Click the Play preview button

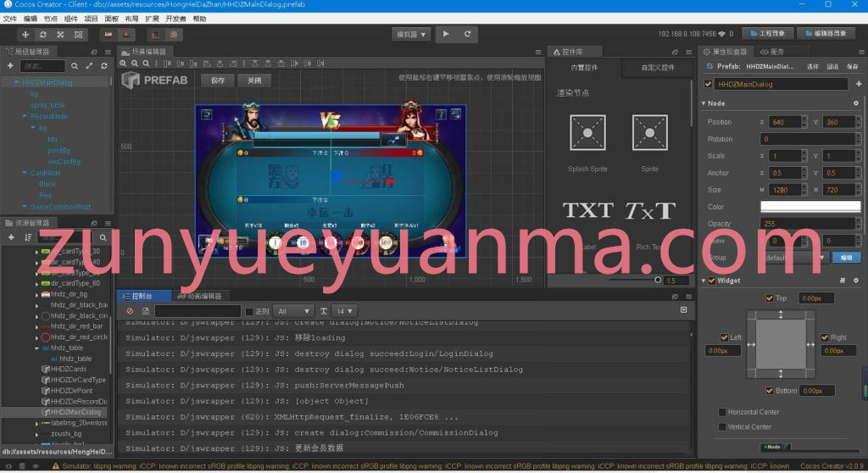[446, 35]
